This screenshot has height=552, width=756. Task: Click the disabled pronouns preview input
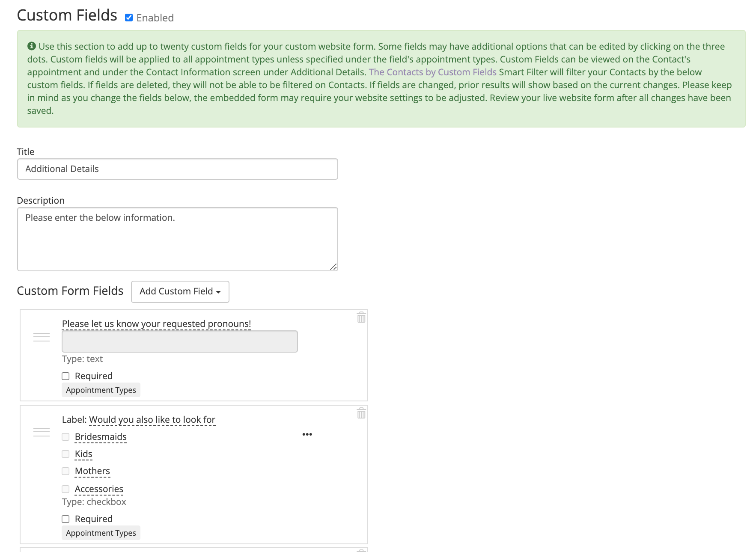coord(180,341)
